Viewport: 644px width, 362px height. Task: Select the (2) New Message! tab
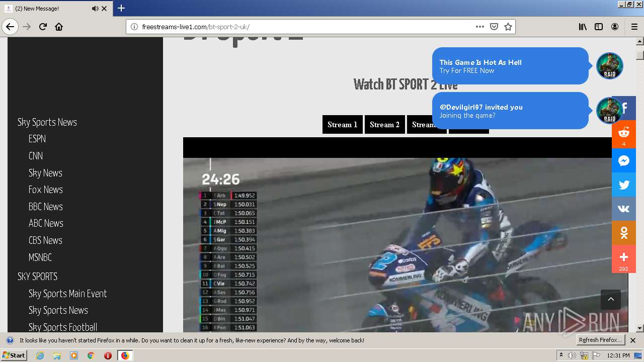(56, 9)
